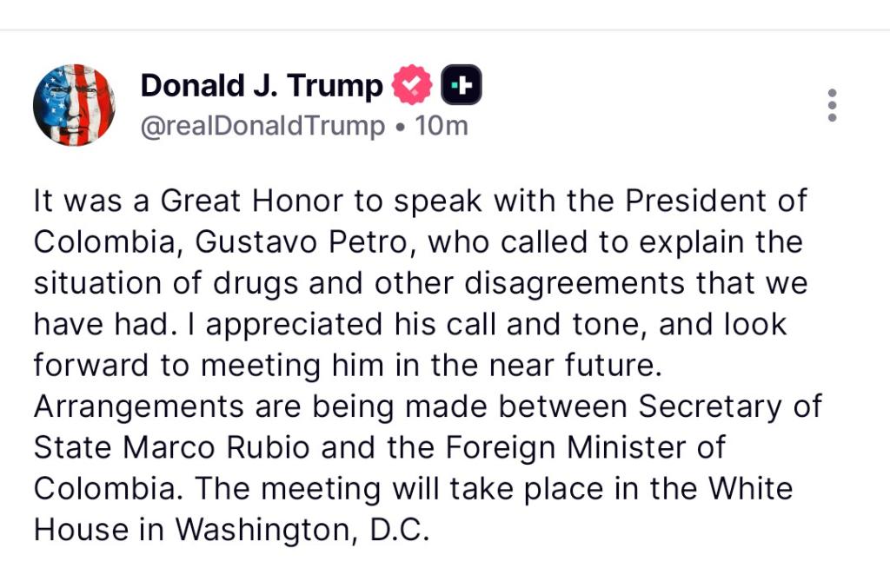This screenshot has height=588, width=890.
Task: Open the three-dot post options menu
Action: pos(832,105)
